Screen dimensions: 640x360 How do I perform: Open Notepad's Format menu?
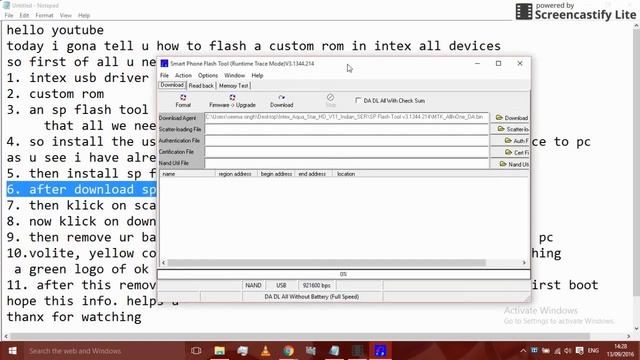coord(44,16)
